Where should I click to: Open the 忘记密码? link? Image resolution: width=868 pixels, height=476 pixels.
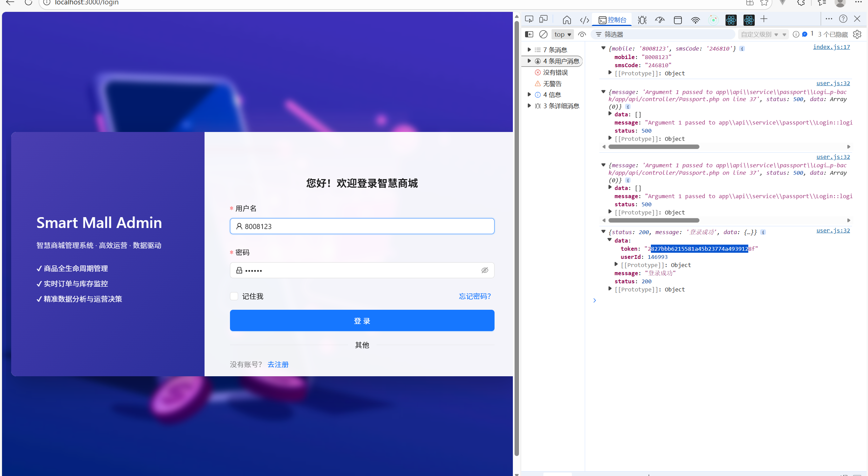tap(475, 296)
